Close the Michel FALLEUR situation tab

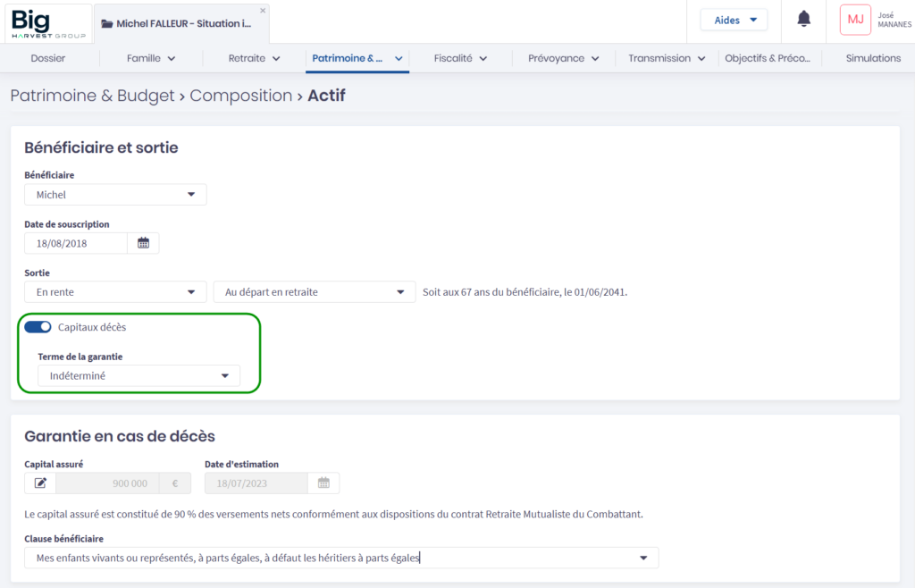click(263, 11)
